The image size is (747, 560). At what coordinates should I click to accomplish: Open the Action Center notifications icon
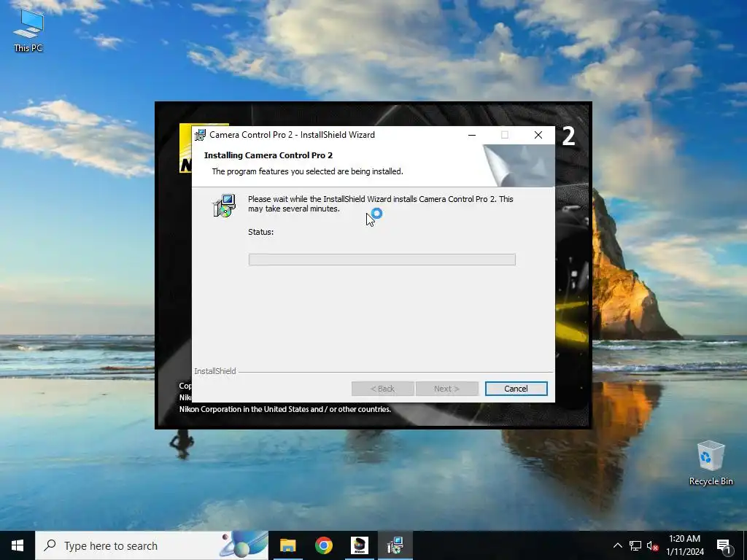point(724,545)
